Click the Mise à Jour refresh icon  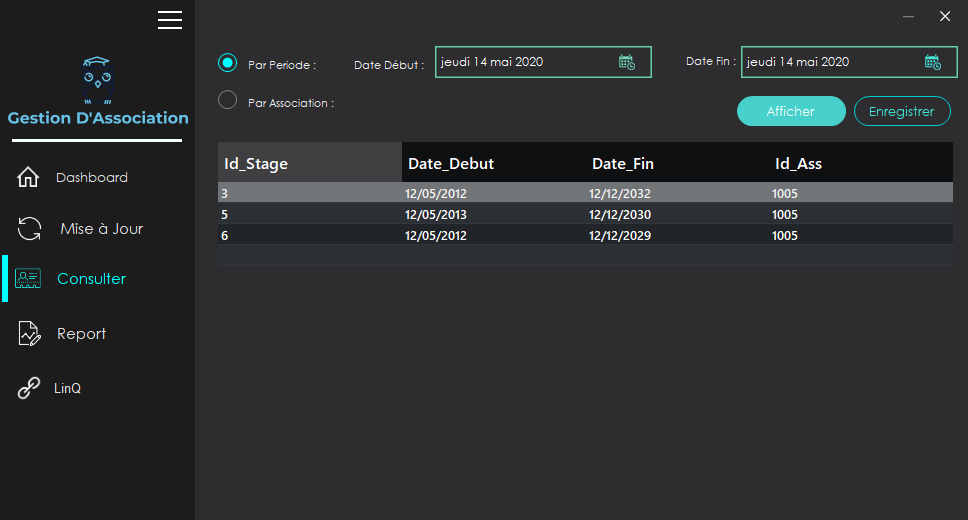coord(29,228)
